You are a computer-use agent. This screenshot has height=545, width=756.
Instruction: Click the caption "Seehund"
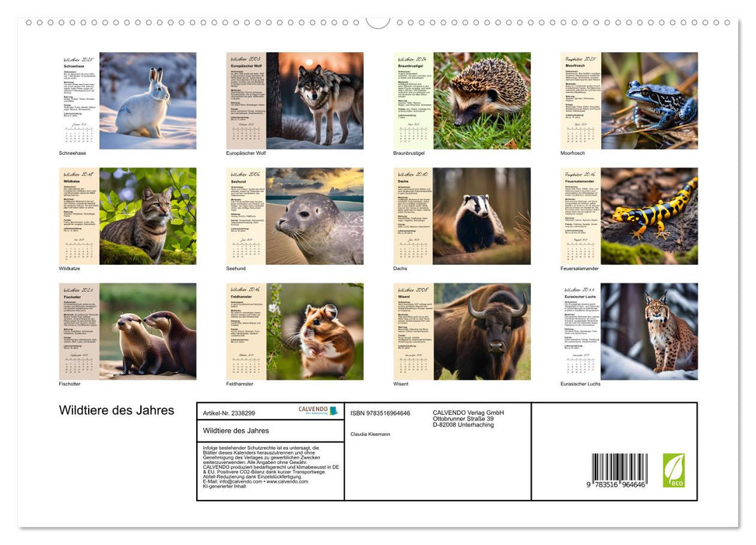point(236,268)
